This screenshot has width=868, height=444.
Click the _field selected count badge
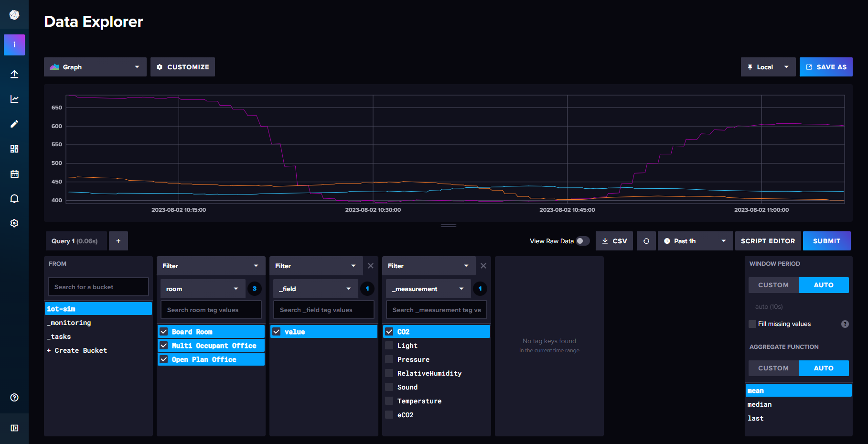coord(367,289)
